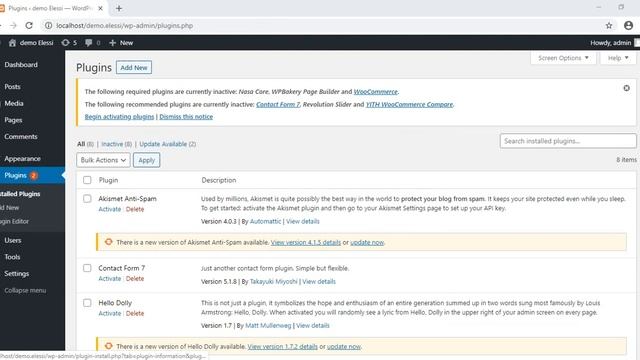Screen dimensions: 640x360
Task: Bookmark this page with the star icon
Action: (609, 25)
